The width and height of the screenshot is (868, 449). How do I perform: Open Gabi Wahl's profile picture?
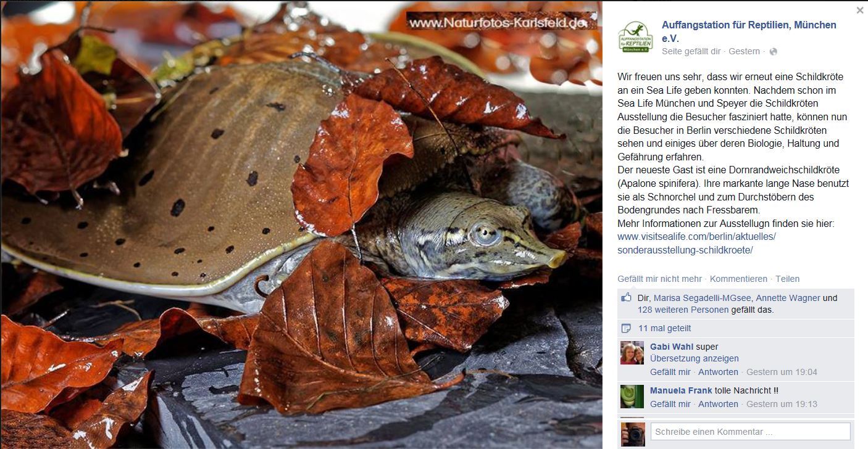tap(632, 353)
